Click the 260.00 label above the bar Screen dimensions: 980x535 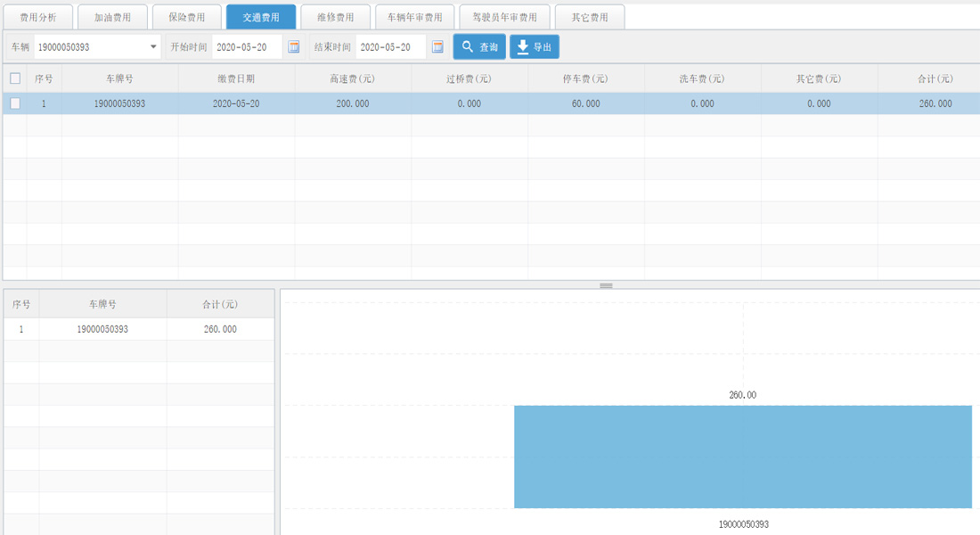coord(742,395)
